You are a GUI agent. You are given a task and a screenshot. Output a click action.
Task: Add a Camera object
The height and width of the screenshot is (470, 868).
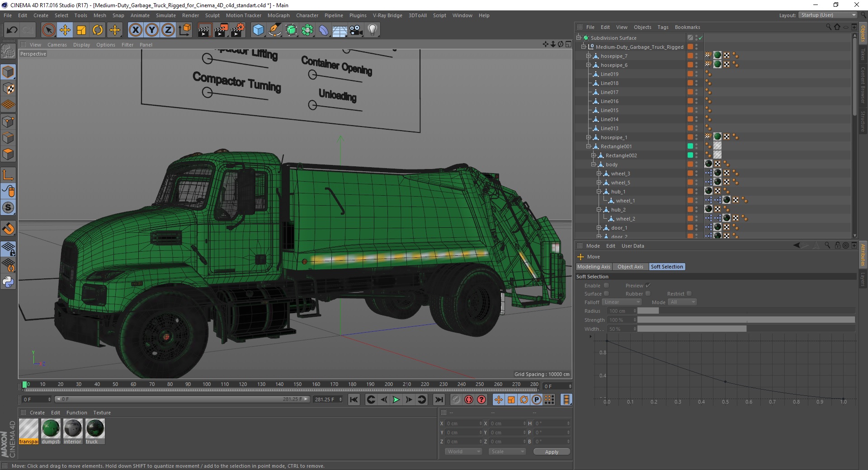pyautogui.click(x=356, y=30)
